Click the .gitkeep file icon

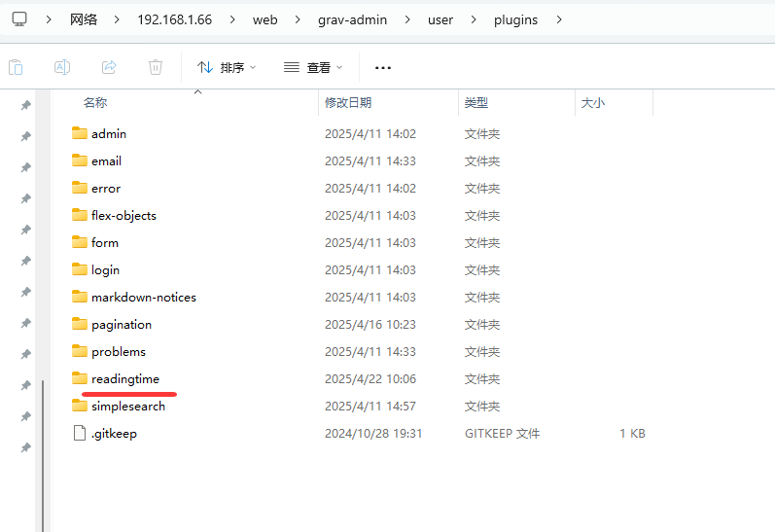[80, 433]
